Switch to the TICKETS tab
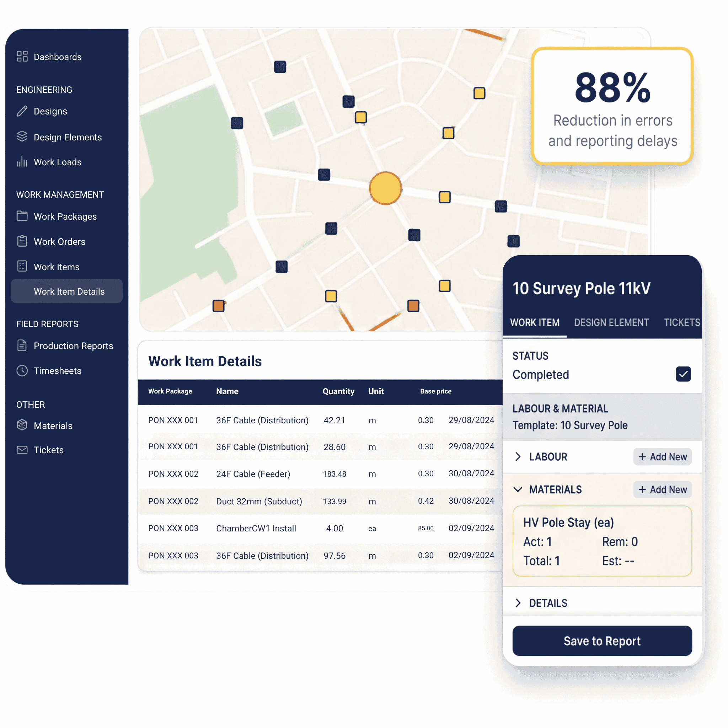The width and height of the screenshot is (728, 728). [682, 322]
